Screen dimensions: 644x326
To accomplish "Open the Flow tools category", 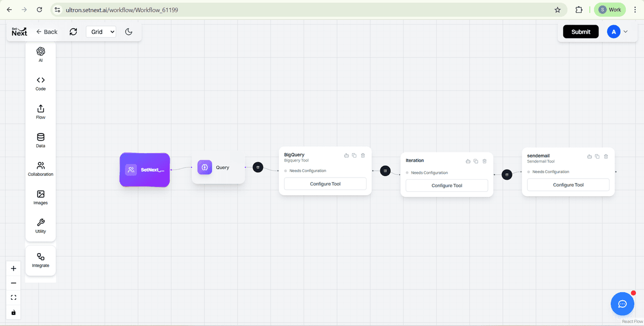I will pos(41,112).
